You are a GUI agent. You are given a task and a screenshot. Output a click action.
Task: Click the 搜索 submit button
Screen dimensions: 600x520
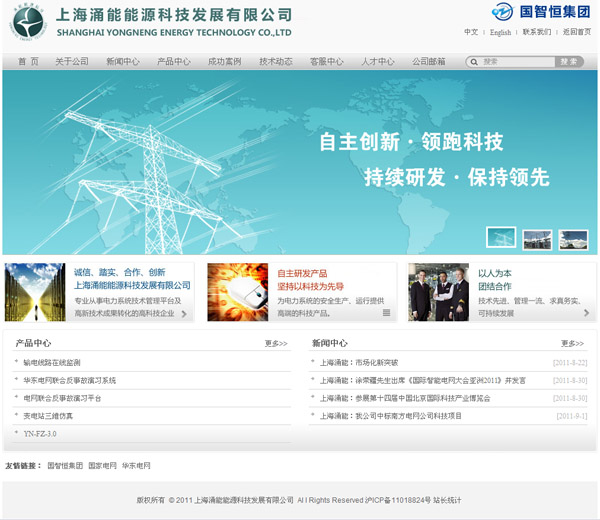click(569, 62)
